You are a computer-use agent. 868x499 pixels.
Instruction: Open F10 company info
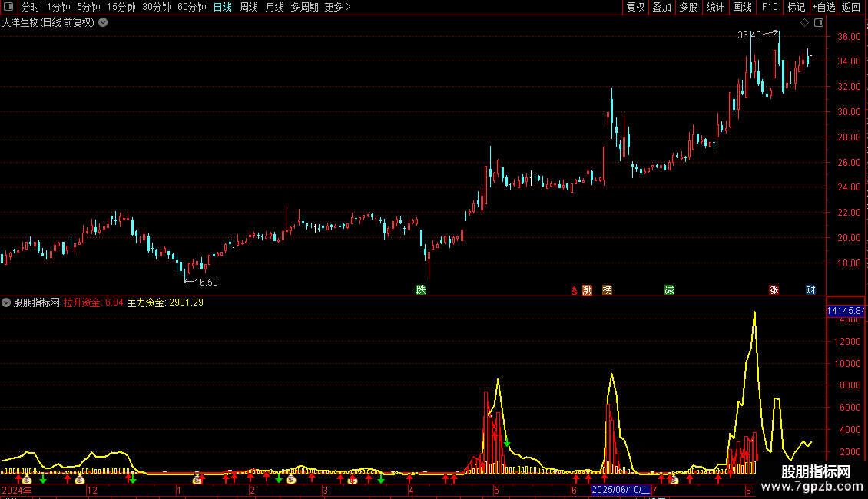point(770,7)
